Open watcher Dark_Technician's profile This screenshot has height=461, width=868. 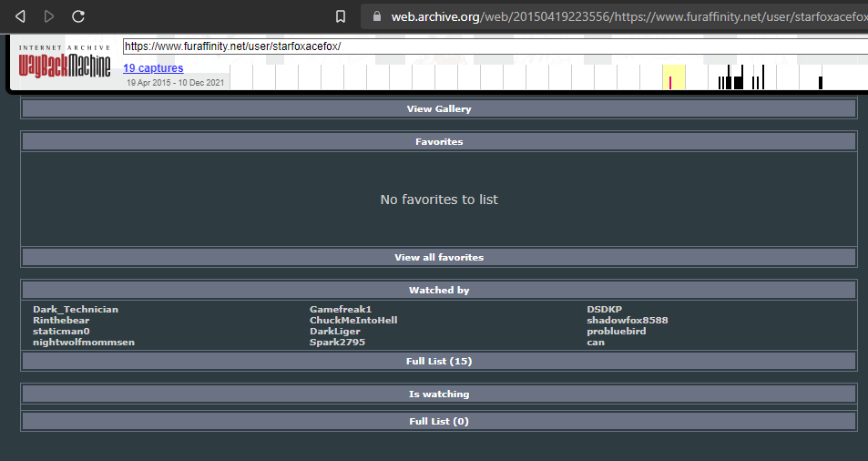(x=76, y=310)
